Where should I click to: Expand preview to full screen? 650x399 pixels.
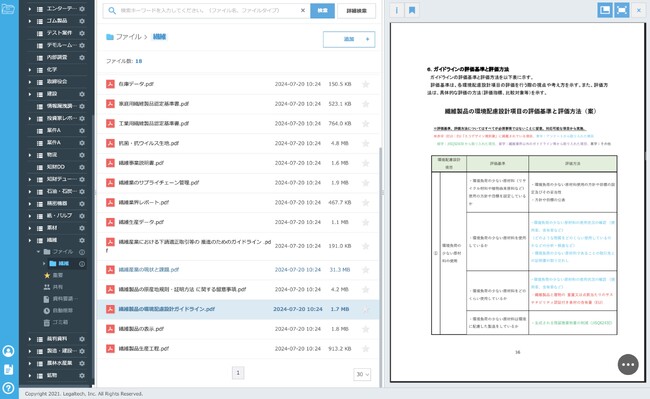[622, 10]
